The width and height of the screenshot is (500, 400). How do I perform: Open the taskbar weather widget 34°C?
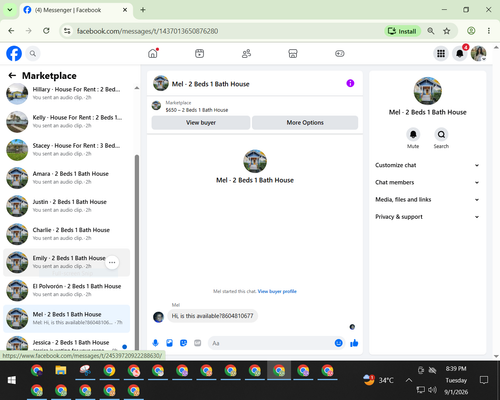[x=378, y=380]
